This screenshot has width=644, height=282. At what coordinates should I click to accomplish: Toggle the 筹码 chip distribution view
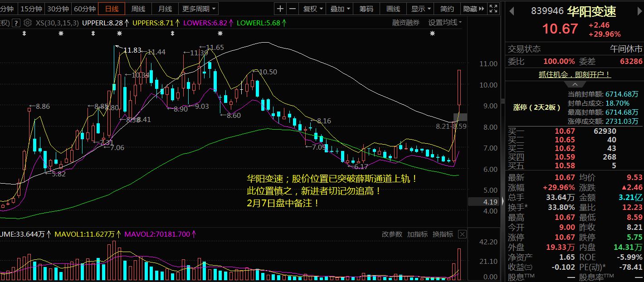point(366,9)
